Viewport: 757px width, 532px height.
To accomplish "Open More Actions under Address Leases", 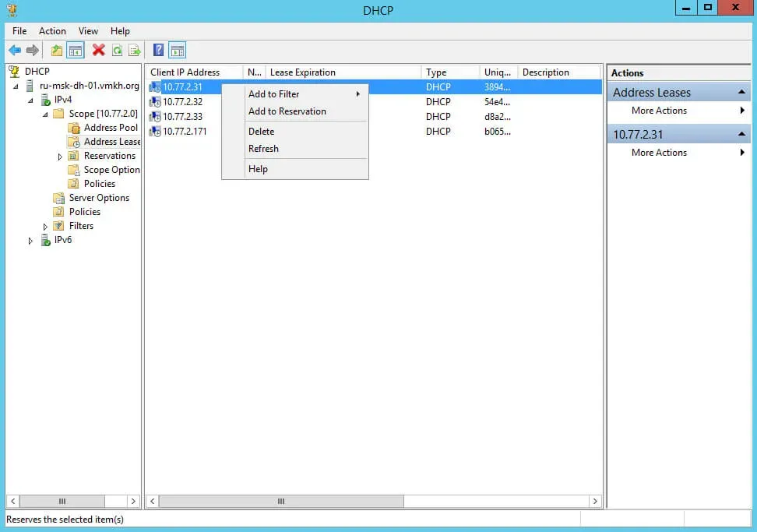I will [679, 111].
